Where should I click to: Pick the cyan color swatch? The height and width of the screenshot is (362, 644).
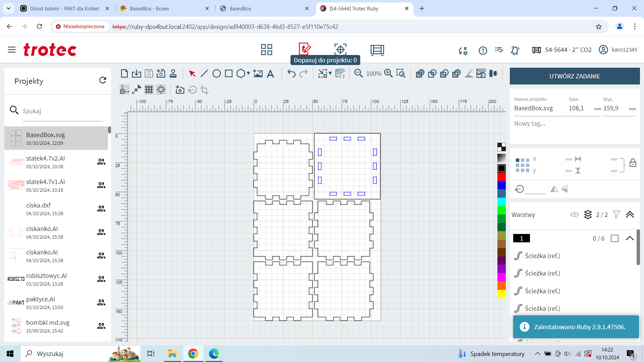point(501,202)
